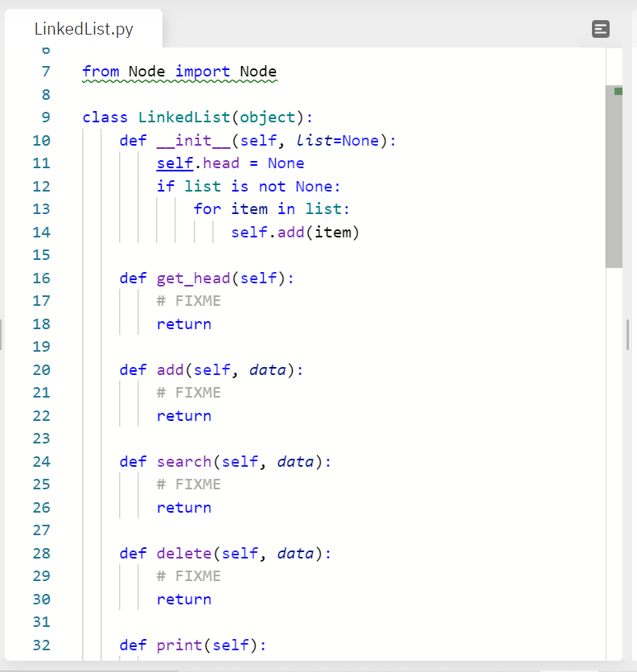The width and height of the screenshot is (637, 672).
Task: Click line number 24 in gutter
Action: coord(42,462)
